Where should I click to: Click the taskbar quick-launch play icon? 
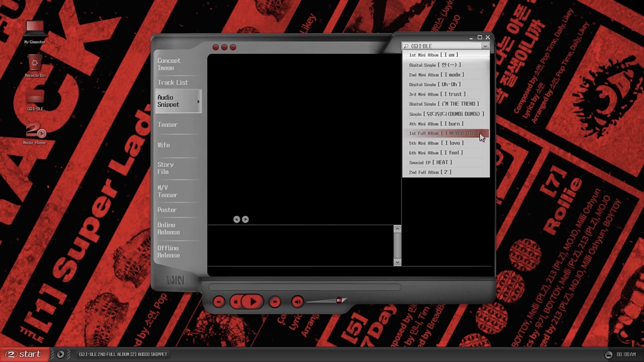pyautogui.click(x=61, y=354)
